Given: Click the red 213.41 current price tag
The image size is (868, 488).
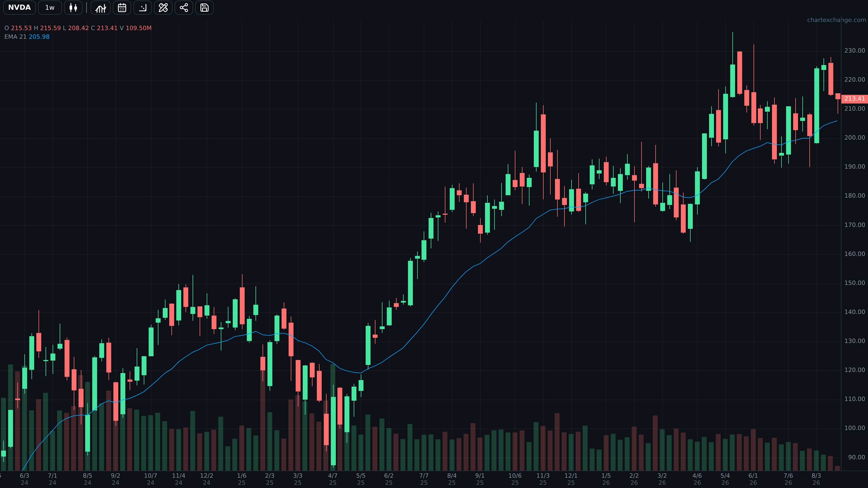Looking at the screenshot, I should [x=854, y=99].
